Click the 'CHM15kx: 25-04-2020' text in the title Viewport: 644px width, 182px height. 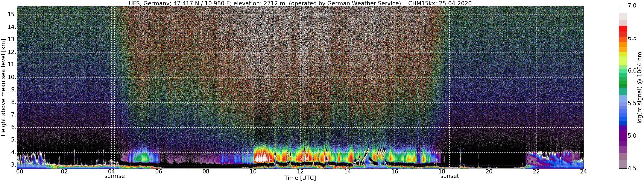440,3
